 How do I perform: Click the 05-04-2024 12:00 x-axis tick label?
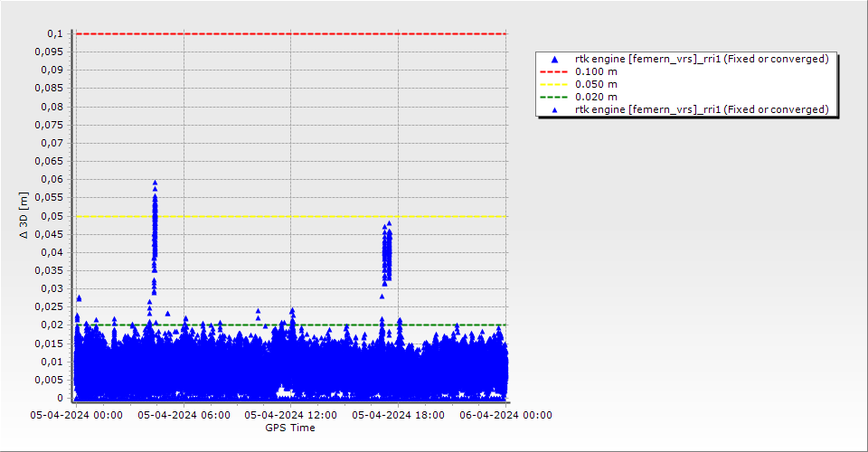(291, 416)
